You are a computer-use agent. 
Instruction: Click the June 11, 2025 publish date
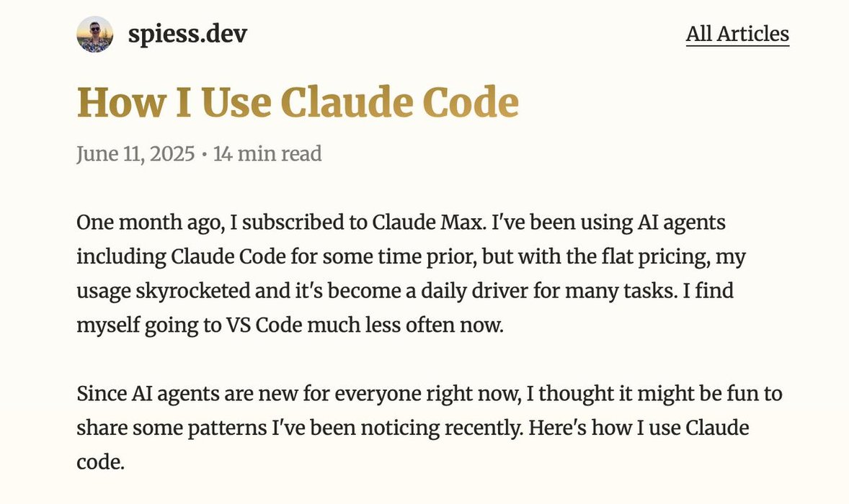[135, 153]
